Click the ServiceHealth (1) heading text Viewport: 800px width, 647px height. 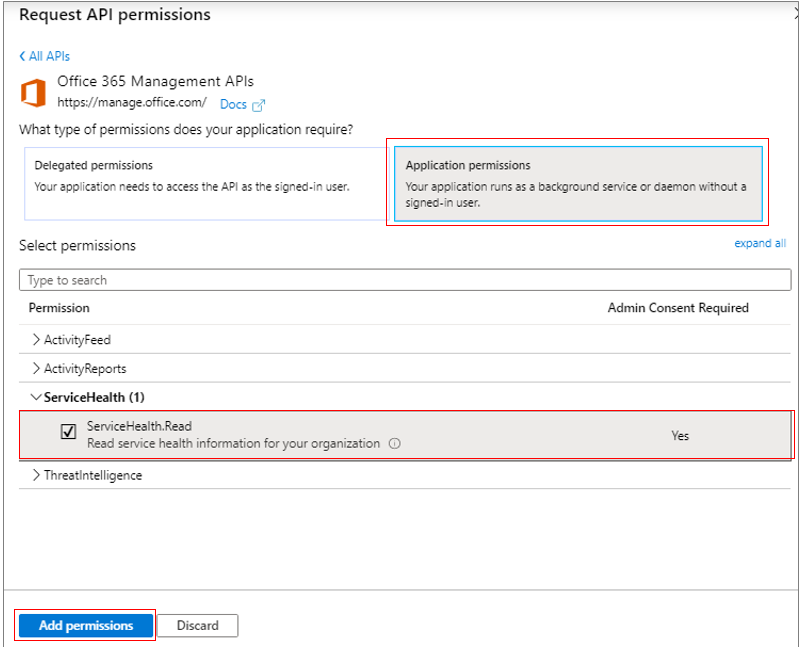point(94,397)
